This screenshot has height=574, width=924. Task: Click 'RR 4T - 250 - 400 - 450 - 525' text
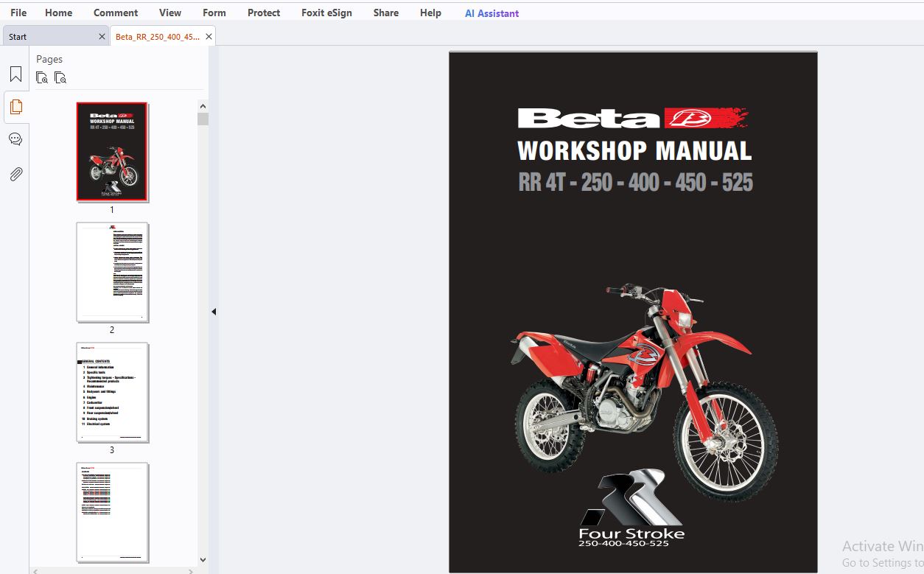[635, 182]
